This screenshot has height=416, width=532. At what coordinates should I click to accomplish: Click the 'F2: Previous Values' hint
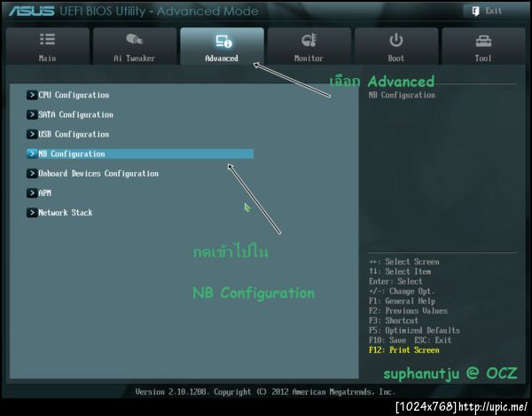408,310
